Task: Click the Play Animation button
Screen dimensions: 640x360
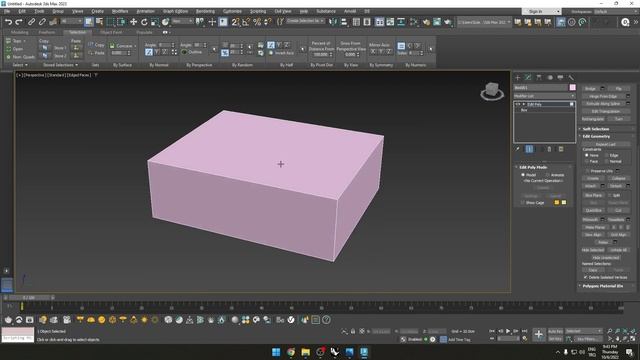Action: pyautogui.click(x=508, y=331)
